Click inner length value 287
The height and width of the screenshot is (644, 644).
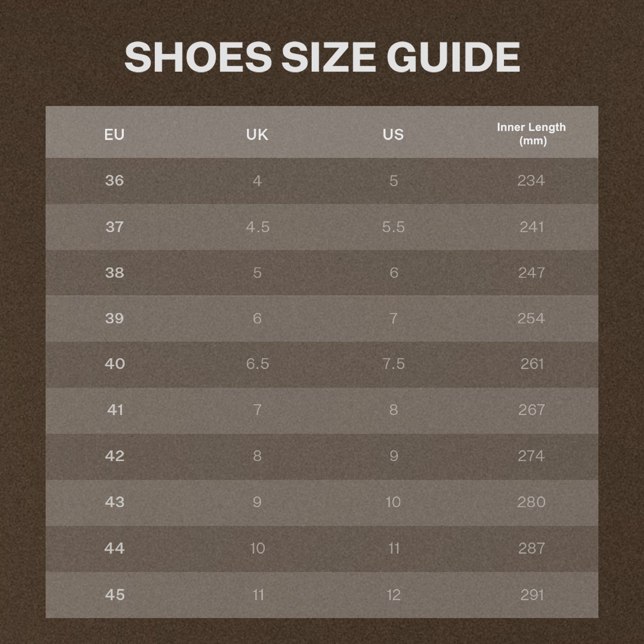(531, 548)
